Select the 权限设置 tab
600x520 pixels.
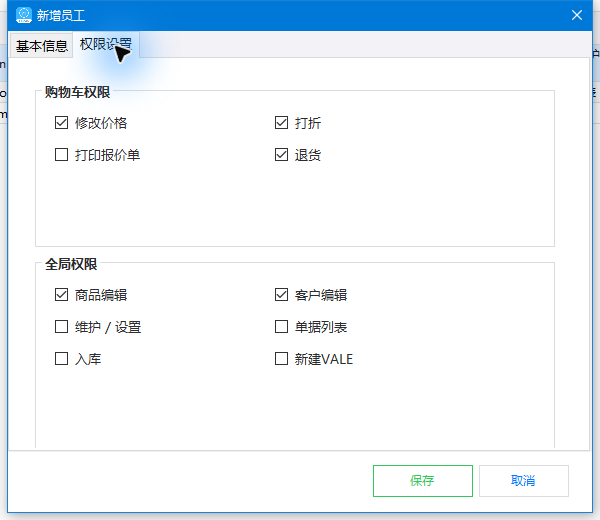106,44
